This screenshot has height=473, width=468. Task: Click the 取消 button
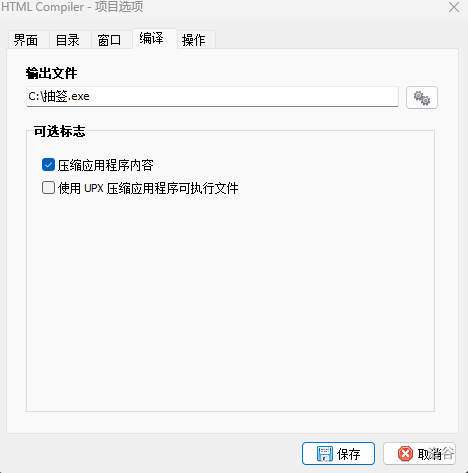(419, 453)
